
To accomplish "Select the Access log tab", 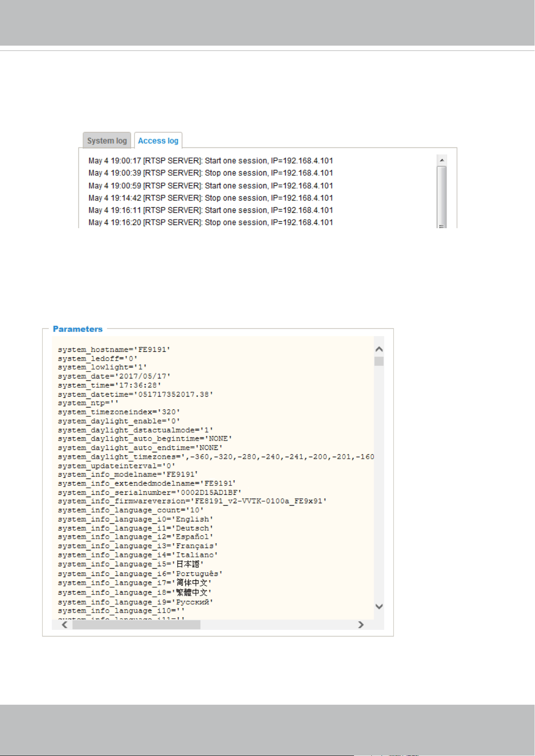I will [158, 141].
